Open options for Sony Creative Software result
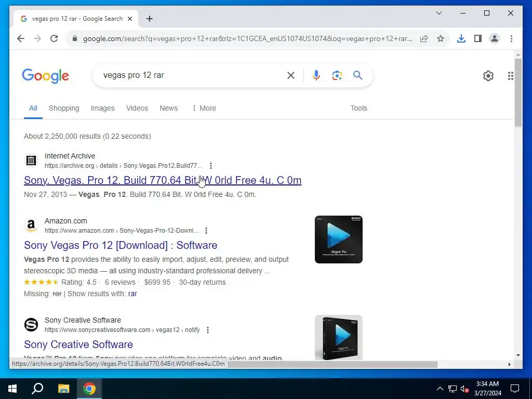The image size is (532, 399). pos(208,330)
